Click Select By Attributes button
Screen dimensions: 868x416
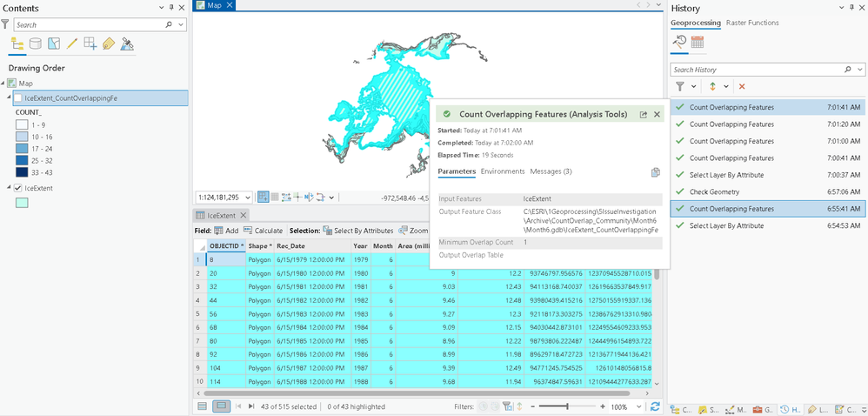(358, 231)
